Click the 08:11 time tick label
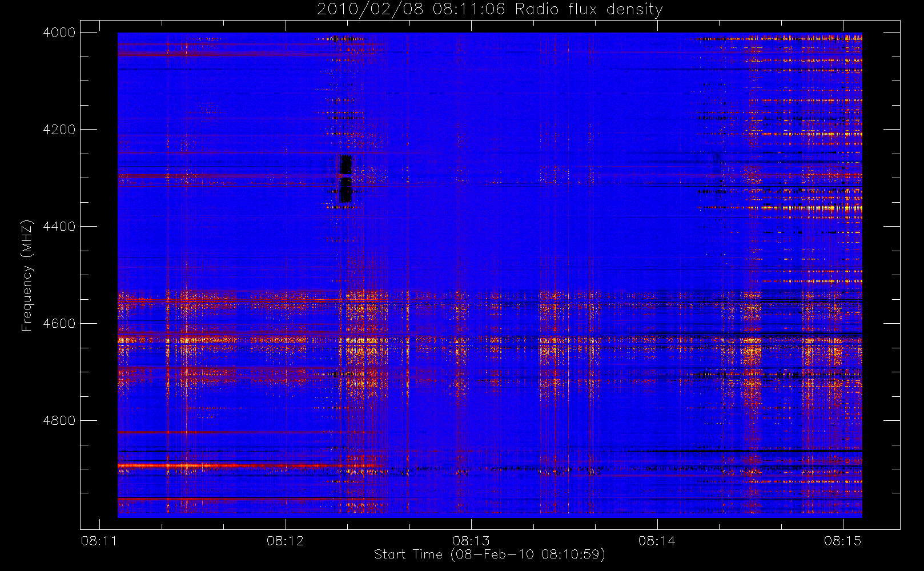This screenshot has width=924, height=571. (99, 541)
